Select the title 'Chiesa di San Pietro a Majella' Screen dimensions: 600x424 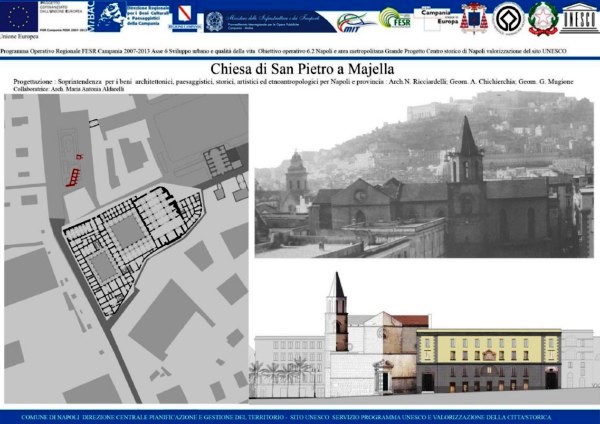(x=302, y=69)
